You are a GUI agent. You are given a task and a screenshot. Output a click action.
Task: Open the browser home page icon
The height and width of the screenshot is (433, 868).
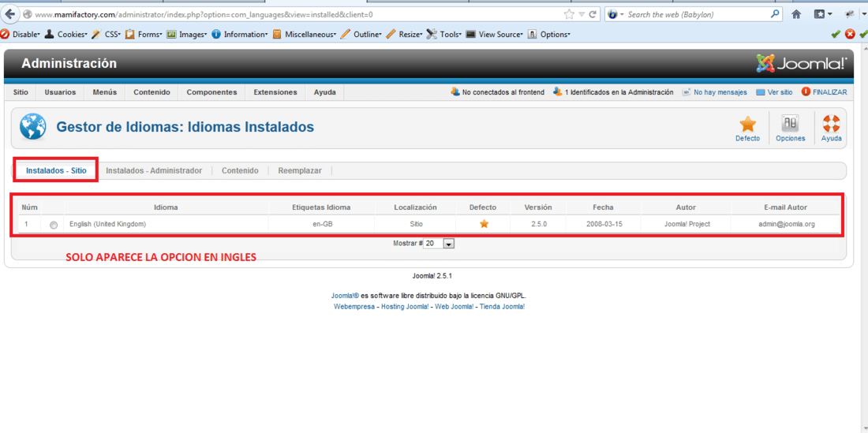[797, 14]
